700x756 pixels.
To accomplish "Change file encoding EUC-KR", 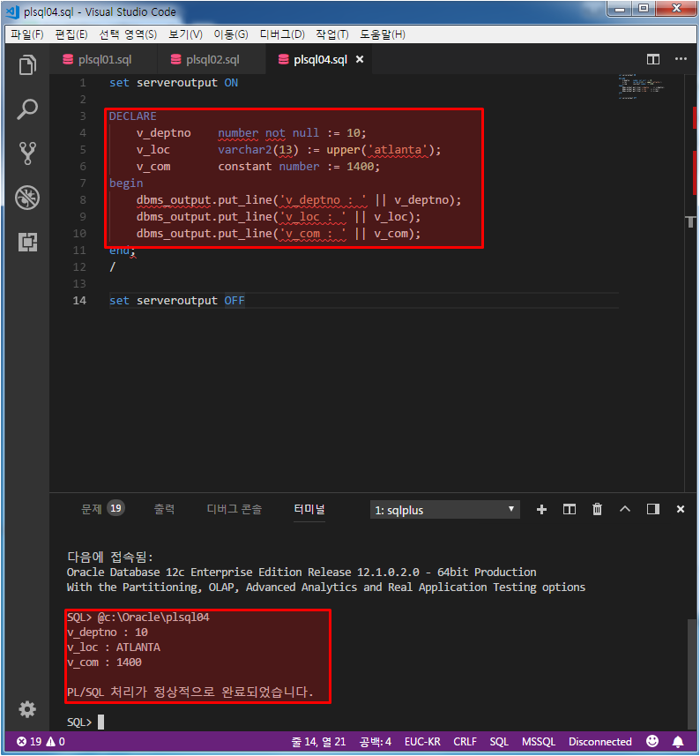I will point(422,742).
